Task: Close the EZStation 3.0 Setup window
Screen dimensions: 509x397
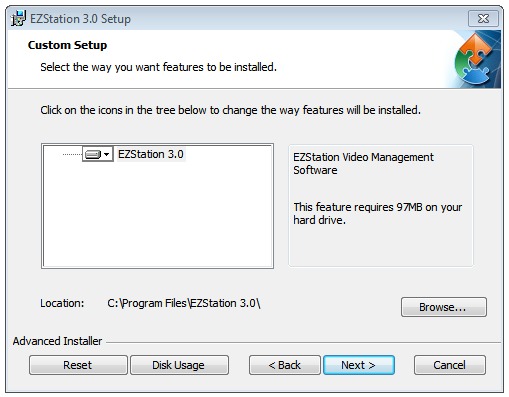Action: point(483,18)
